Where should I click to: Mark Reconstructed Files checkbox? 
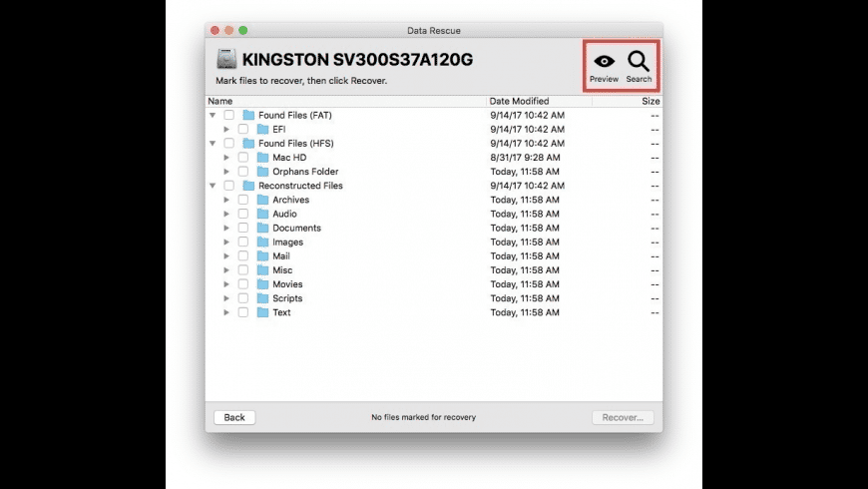[229, 186]
